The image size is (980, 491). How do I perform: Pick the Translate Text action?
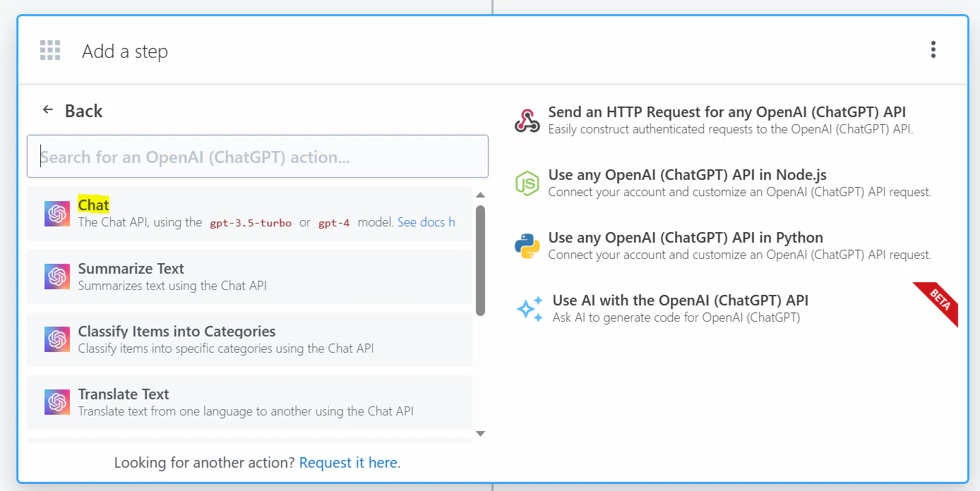(x=250, y=402)
